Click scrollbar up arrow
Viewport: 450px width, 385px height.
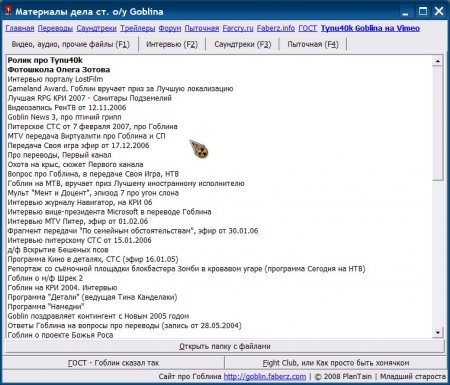(437, 61)
